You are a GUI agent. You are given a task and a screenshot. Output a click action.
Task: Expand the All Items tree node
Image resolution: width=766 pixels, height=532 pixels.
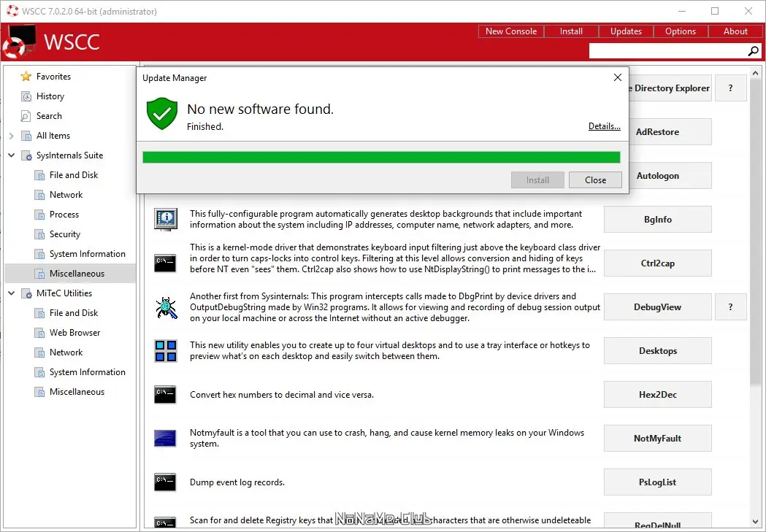pyautogui.click(x=10, y=135)
